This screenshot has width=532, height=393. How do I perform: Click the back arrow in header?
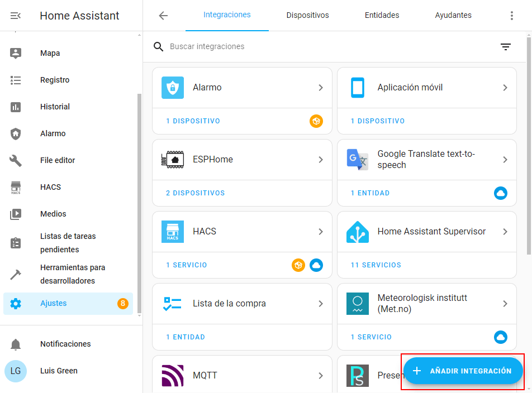pyautogui.click(x=163, y=16)
